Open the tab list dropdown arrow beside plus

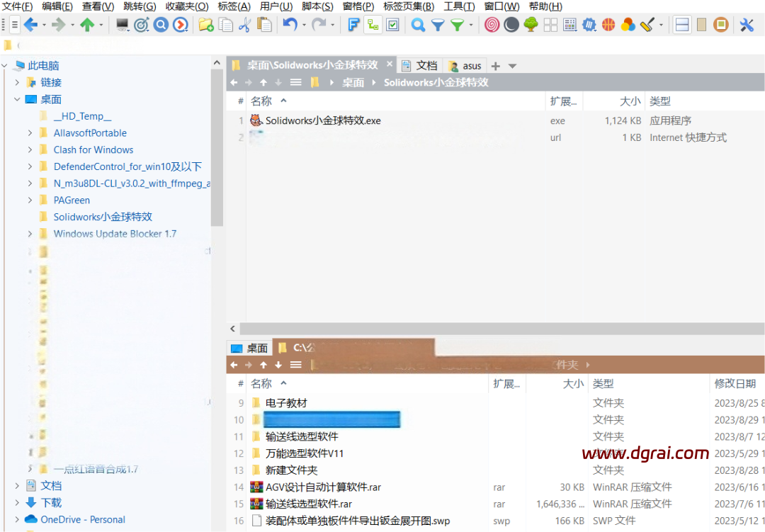pos(513,66)
